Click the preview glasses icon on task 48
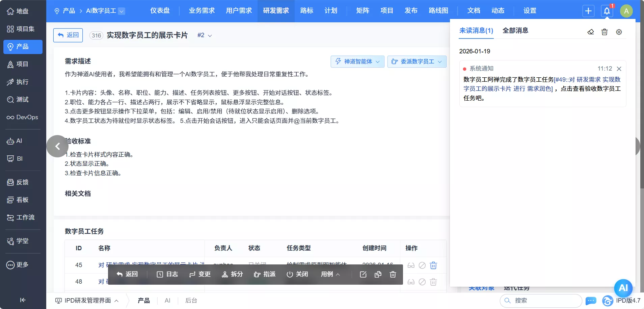This screenshot has width=644, height=309. pos(411,282)
